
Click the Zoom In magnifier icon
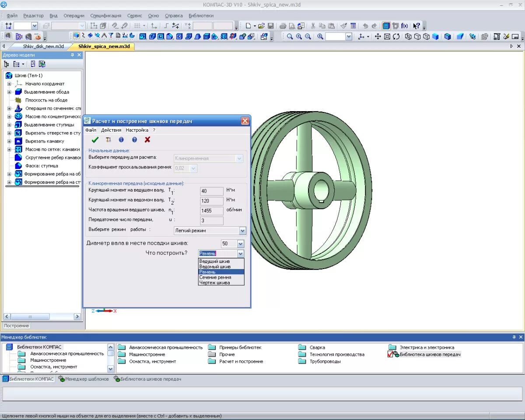coord(299,37)
